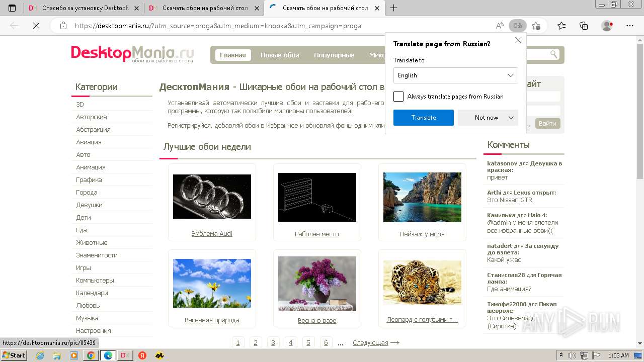Open the Рабочее место wallpaper thumbnail

point(317,197)
